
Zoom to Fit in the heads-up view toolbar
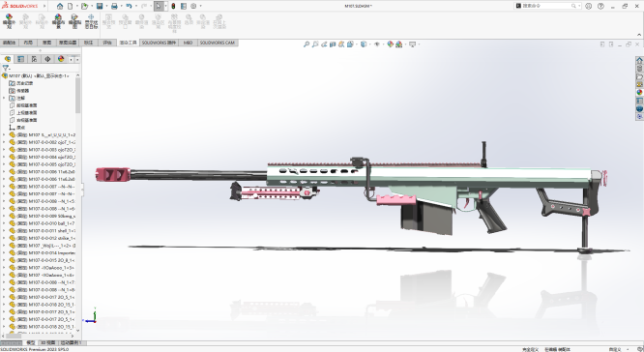pos(306,44)
